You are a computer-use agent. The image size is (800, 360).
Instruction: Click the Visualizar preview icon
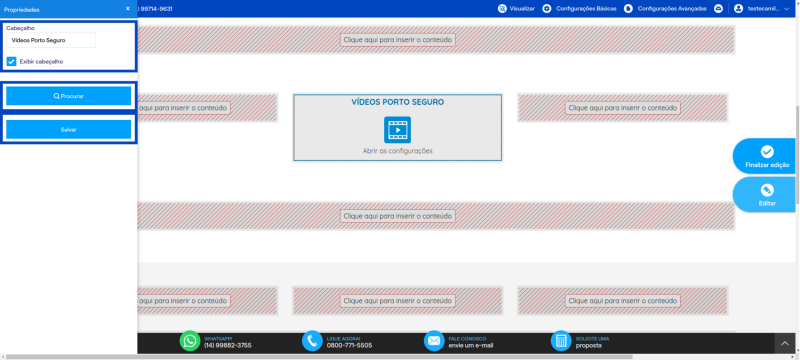(502, 9)
